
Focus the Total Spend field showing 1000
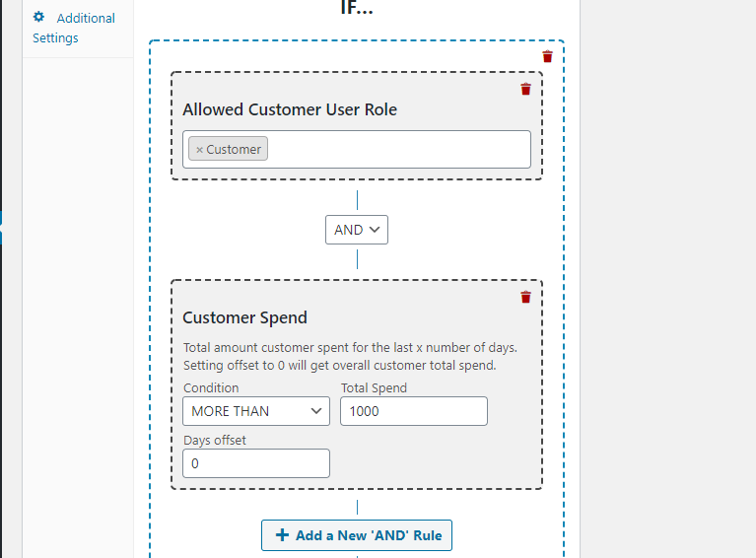[x=413, y=411]
